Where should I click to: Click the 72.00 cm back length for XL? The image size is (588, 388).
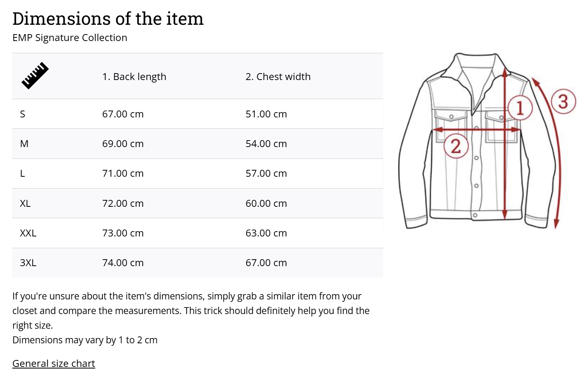coord(123,204)
